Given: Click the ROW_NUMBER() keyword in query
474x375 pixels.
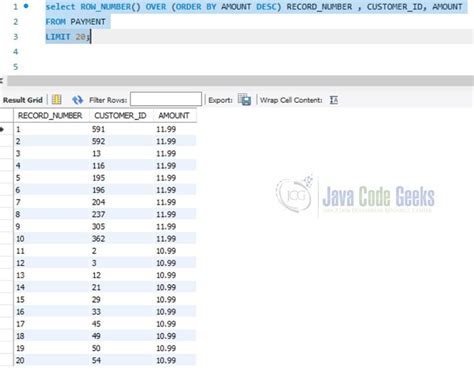Looking at the screenshot, I should (x=110, y=7).
